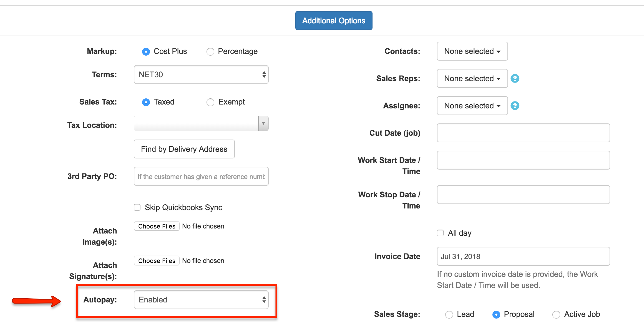The width and height of the screenshot is (644, 323).
Task: Open the Autopay Enabled dropdown
Action: pyautogui.click(x=201, y=300)
